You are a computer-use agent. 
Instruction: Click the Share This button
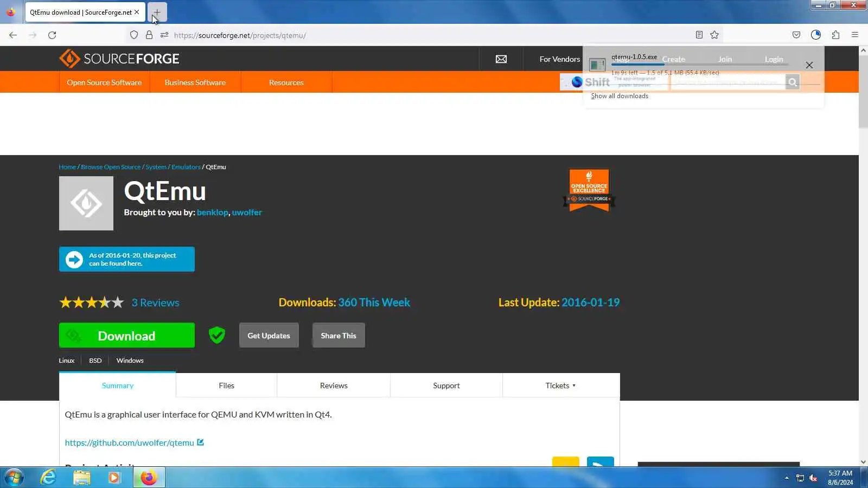point(339,336)
